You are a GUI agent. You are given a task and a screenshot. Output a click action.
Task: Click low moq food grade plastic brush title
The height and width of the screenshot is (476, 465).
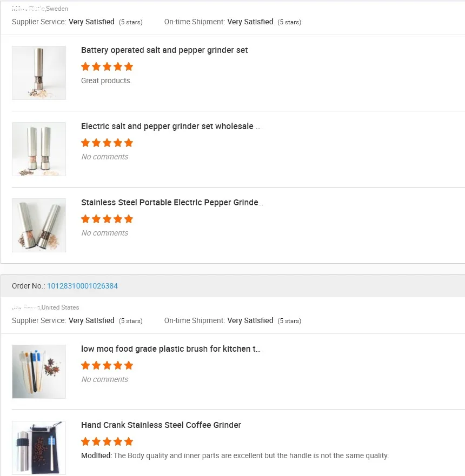[x=170, y=349]
